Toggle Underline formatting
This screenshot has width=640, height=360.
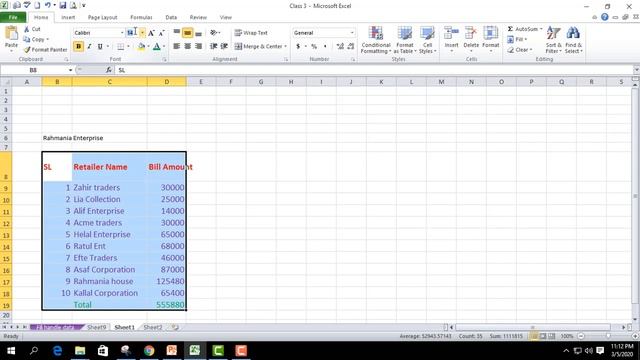pos(100,47)
